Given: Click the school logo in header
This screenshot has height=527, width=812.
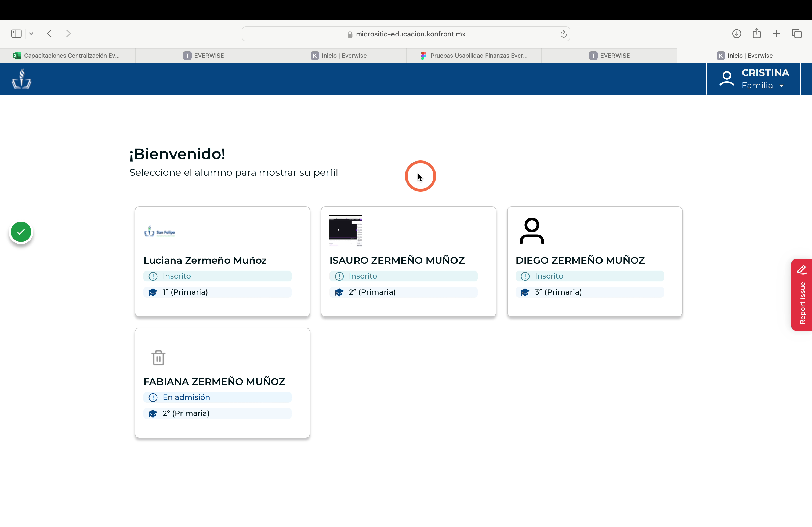Looking at the screenshot, I should tap(21, 79).
